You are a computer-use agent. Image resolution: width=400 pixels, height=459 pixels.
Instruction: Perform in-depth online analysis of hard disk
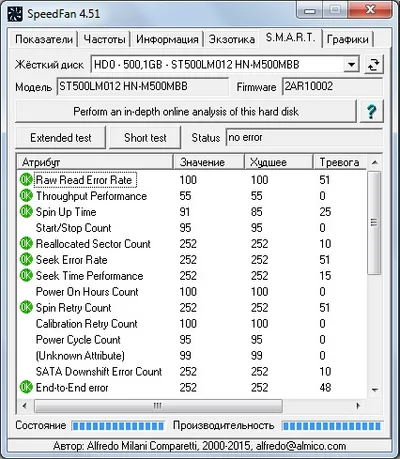[x=186, y=112]
